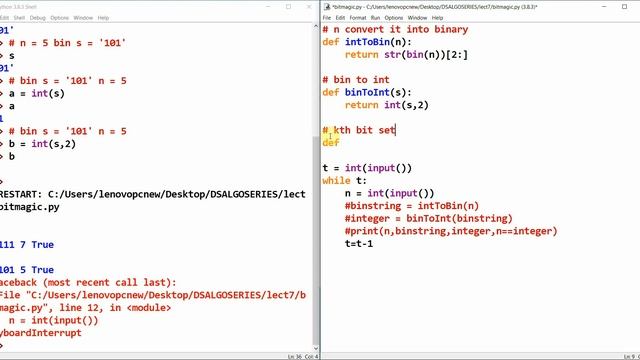This screenshot has width=640, height=360.
Task: Open the Help menu in bitmagic.py editor
Action: [x=437, y=18]
